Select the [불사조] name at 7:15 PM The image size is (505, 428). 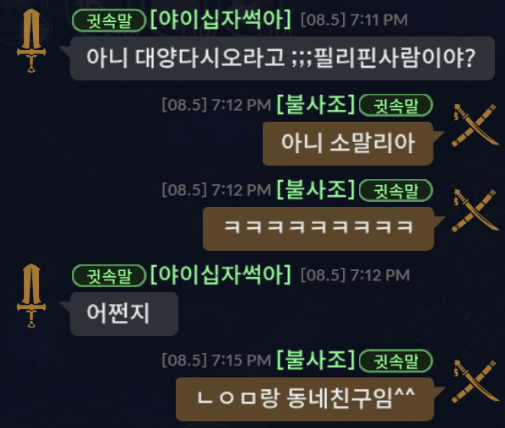point(316,360)
